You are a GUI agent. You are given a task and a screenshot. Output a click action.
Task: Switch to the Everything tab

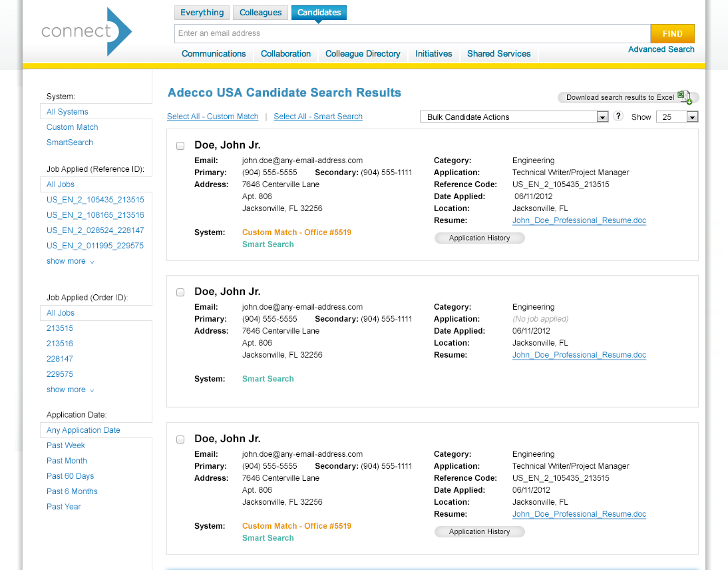(x=202, y=13)
